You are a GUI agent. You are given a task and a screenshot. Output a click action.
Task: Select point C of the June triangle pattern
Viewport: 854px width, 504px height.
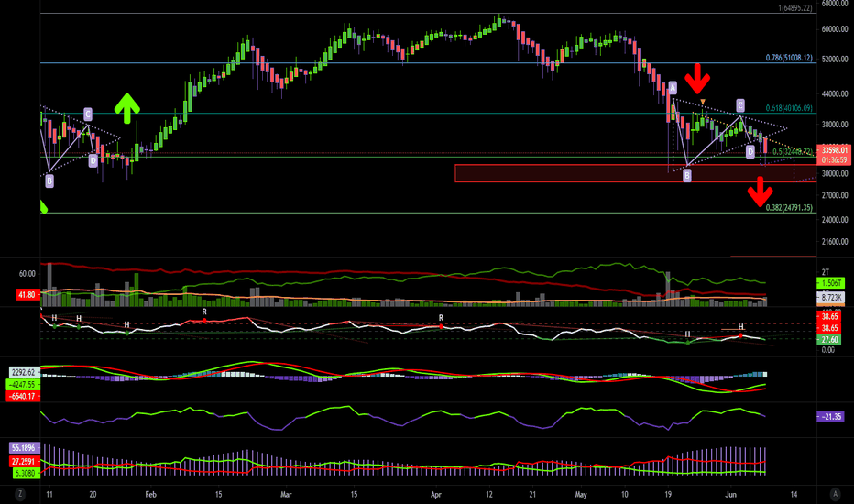pyautogui.click(x=740, y=105)
